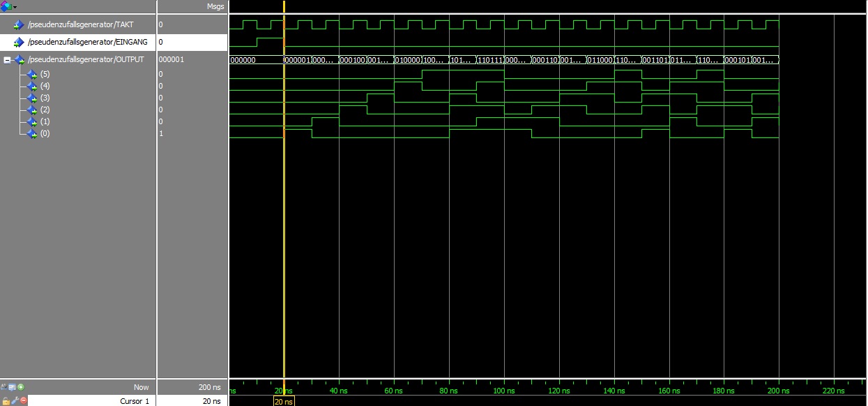Viewport: 868px width, 406px height.
Task: Click the yellow 20 ns cursor time flag
Action: 284,401
